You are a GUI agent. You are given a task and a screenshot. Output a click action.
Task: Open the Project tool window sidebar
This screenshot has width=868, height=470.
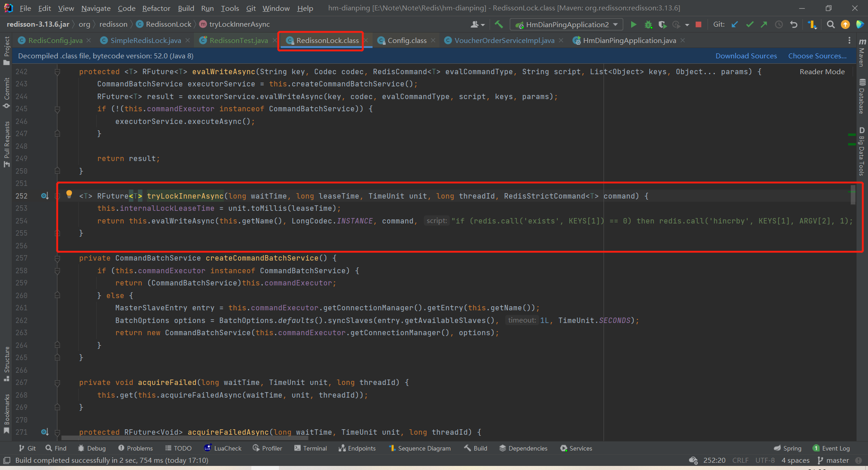click(x=6, y=51)
